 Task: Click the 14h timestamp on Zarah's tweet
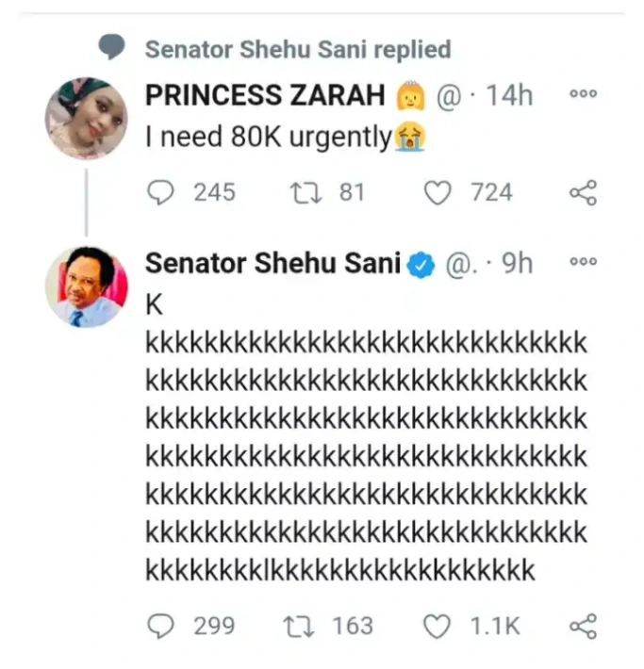pyautogui.click(x=511, y=96)
